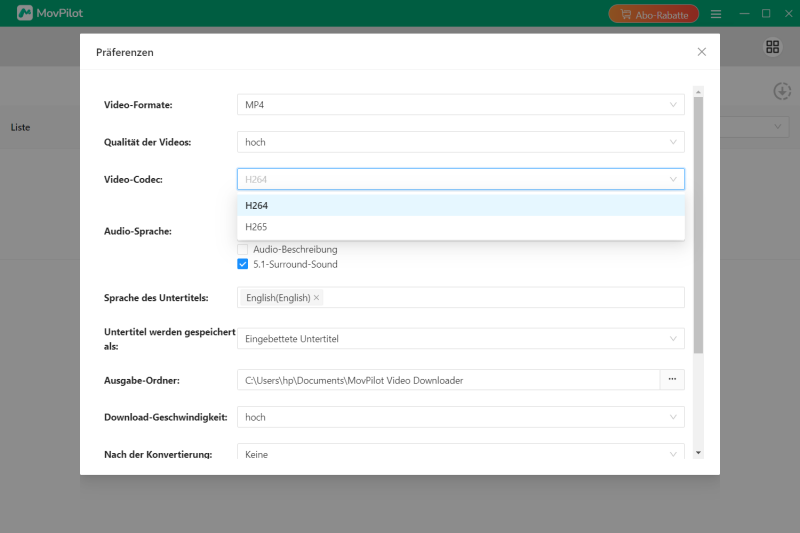Click scrollbar up arrow in preferences

[x=698, y=92]
